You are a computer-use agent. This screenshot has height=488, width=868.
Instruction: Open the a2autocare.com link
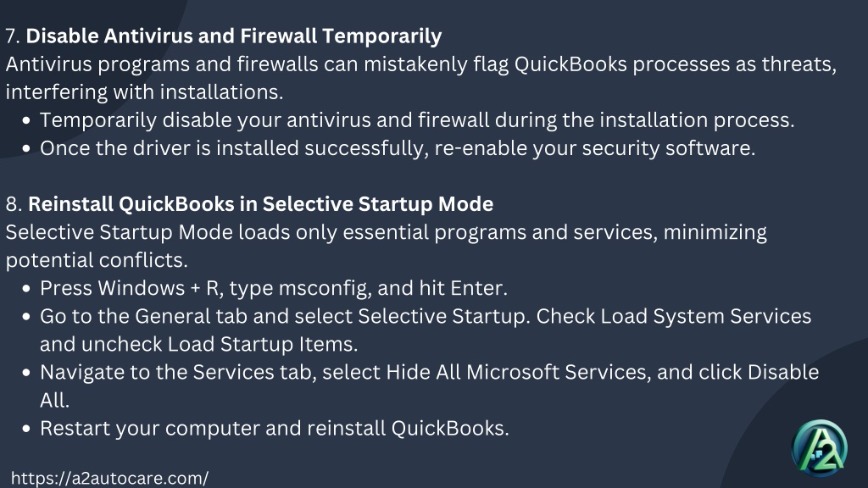(x=109, y=478)
